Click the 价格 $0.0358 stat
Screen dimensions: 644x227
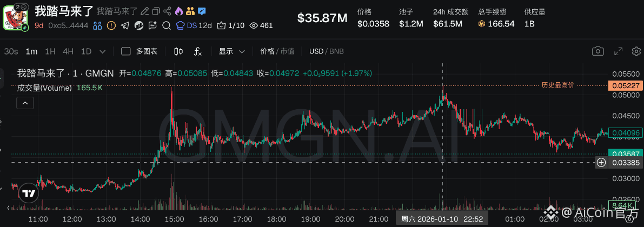[x=373, y=18]
